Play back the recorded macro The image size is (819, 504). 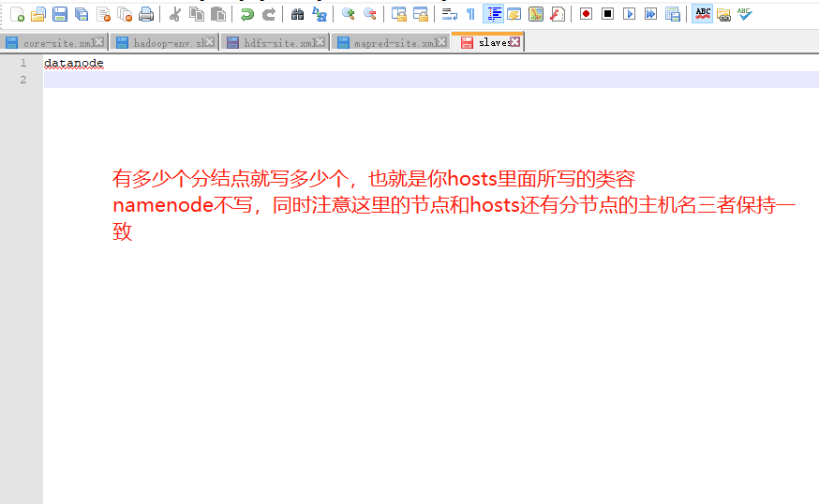tap(630, 14)
